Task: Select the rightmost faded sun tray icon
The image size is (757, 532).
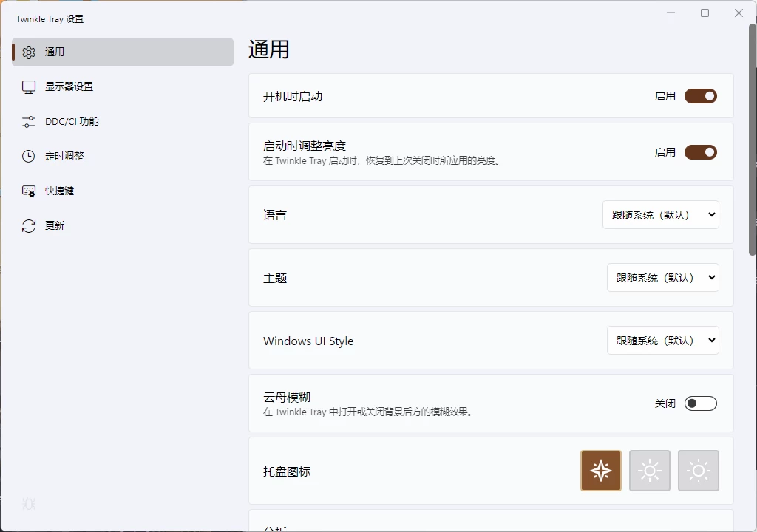Action: pyautogui.click(x=698, y=470)
